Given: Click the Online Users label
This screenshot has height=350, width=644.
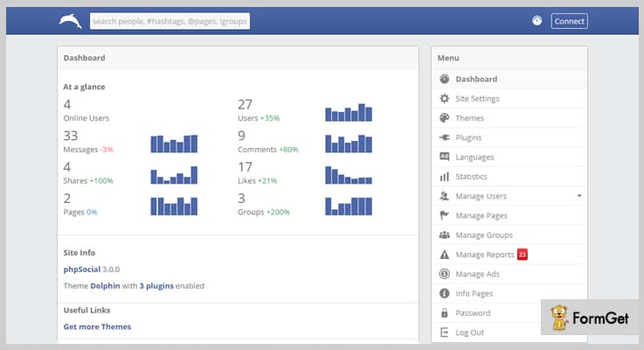Looking at the screenshot, I should tap(87, 118).
